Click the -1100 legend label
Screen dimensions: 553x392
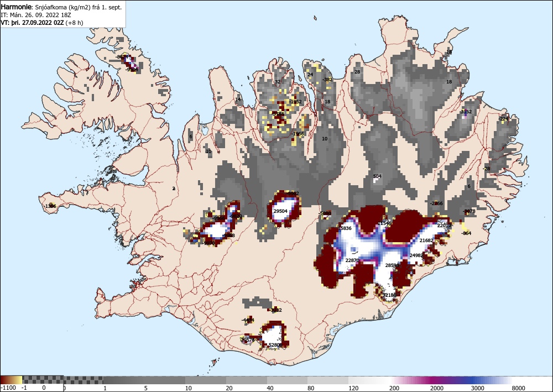[8, 388]
